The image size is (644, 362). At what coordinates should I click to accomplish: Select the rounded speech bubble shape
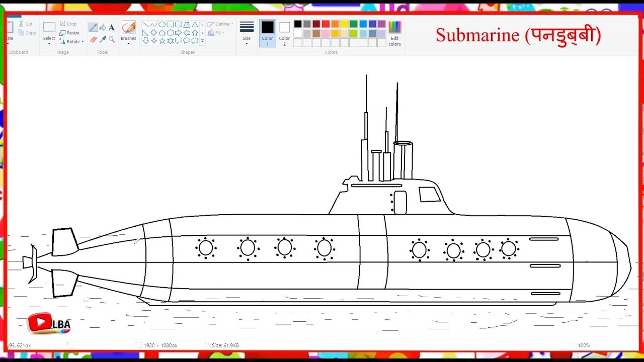tap(187, 41)
